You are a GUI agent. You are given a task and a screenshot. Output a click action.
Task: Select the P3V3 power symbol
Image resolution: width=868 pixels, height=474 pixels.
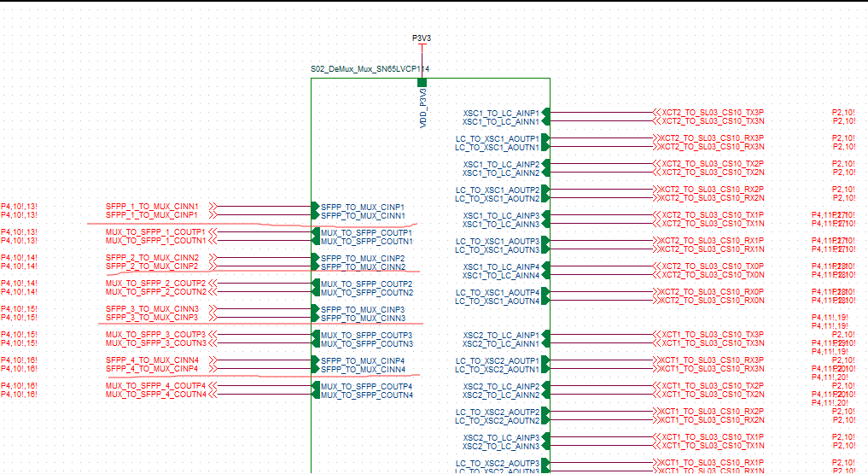422,42
